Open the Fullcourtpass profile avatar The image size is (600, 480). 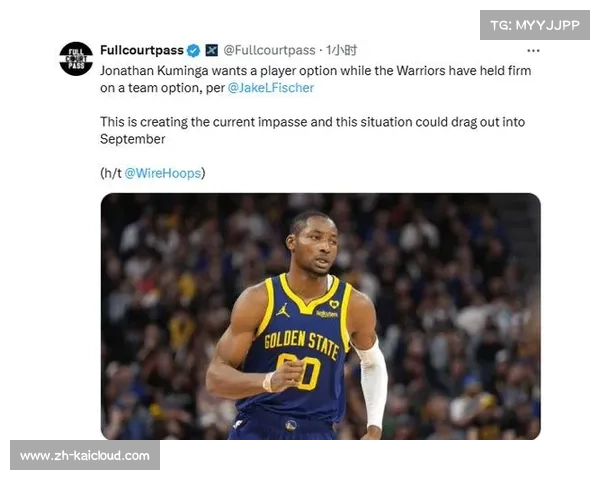(76, 59)
